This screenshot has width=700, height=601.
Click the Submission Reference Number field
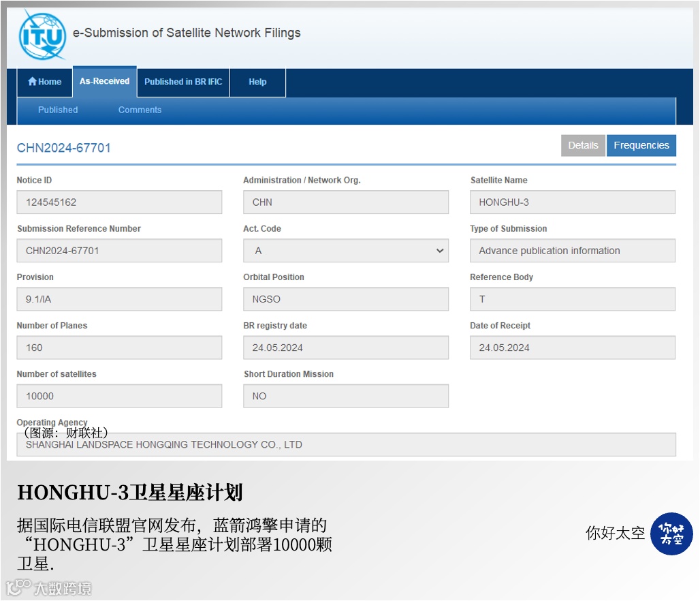pos(119,251)
